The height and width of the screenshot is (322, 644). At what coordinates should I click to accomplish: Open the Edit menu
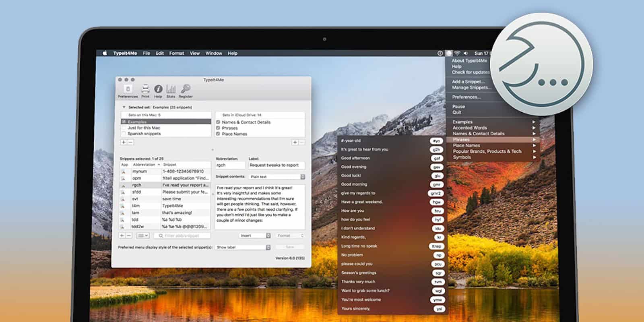[160, 53]
